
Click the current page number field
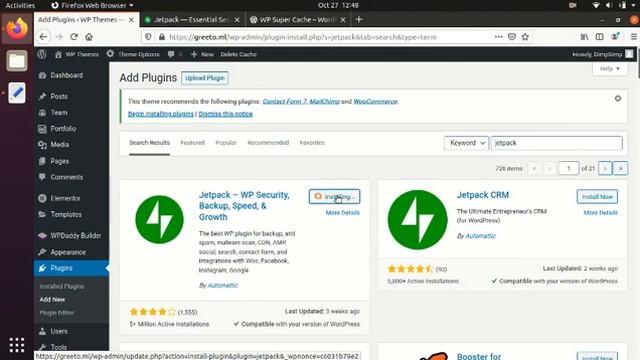pyautogui.click(x=569, y=168)
